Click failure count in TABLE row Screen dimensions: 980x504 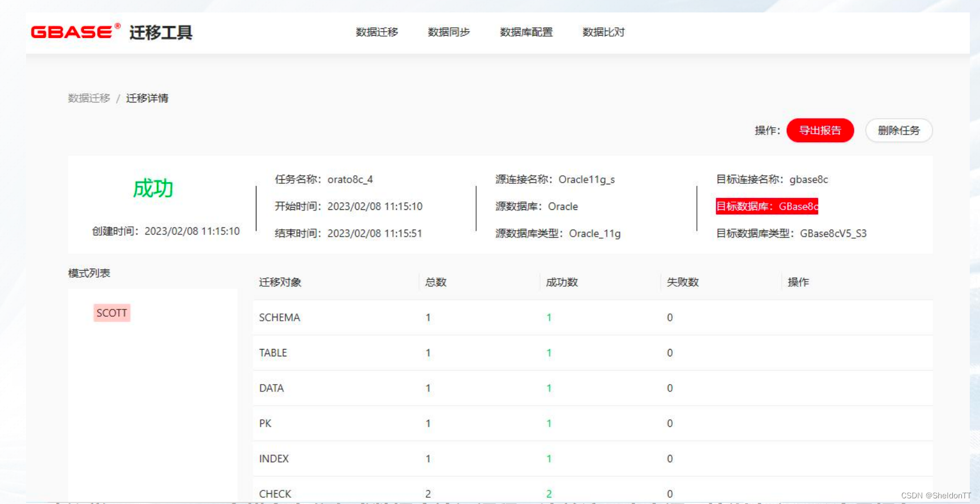(x=670, y=353)
